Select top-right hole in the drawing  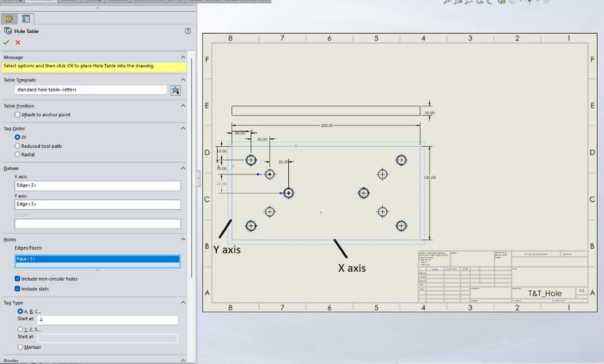pyautogui.click(x=401, y=160)
